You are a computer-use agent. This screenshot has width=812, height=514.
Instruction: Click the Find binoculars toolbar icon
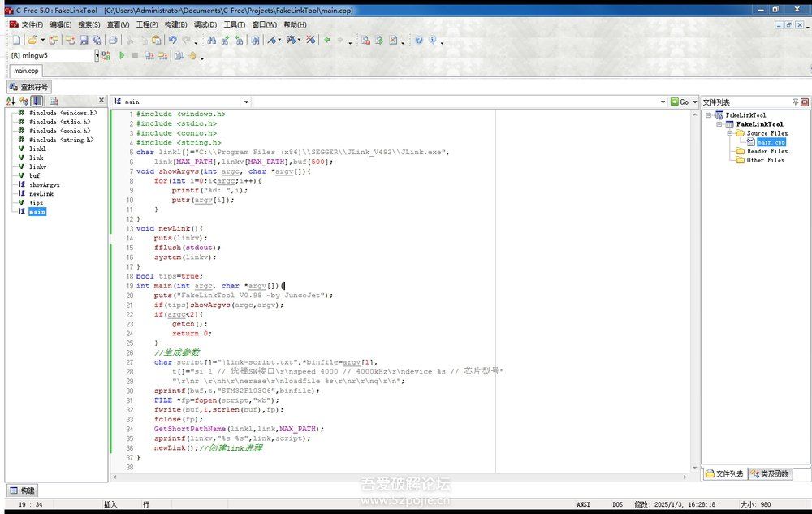[212, 40]
